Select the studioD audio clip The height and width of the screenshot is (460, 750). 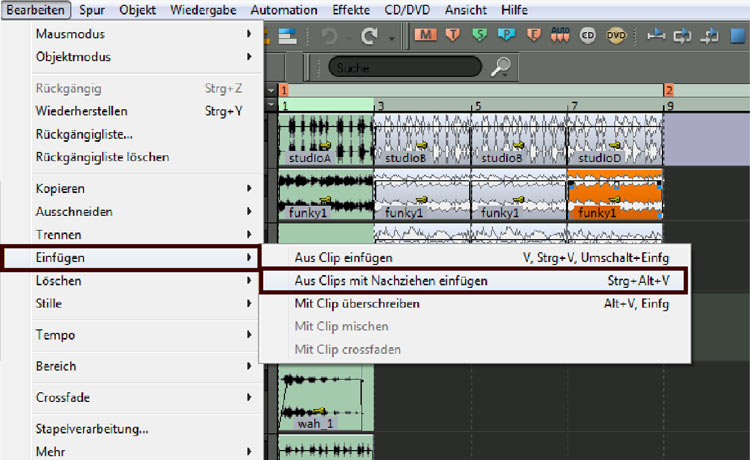615,140
